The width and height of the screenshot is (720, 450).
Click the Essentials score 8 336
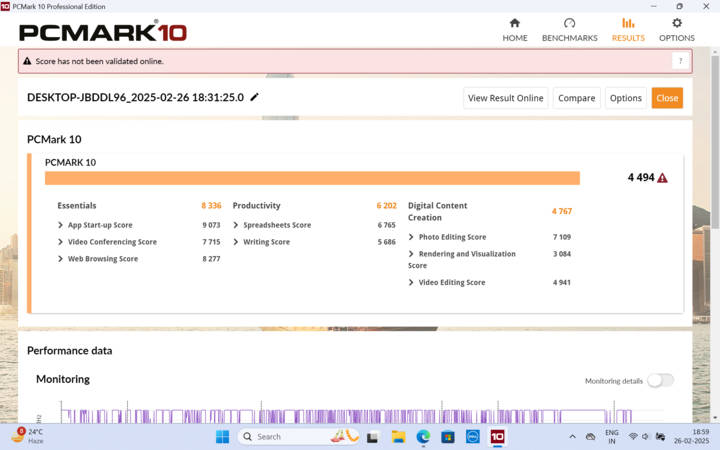pyautogui.click(x=211, y=206)
